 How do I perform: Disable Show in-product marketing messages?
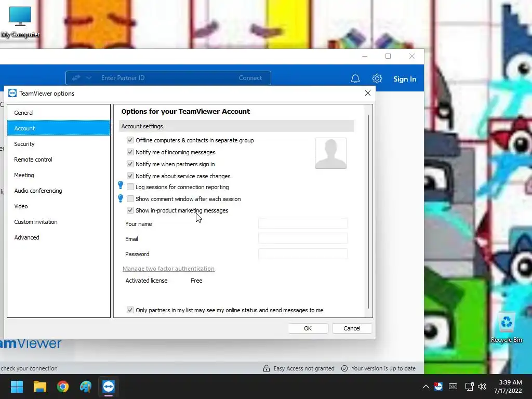[x=130, y=210]
